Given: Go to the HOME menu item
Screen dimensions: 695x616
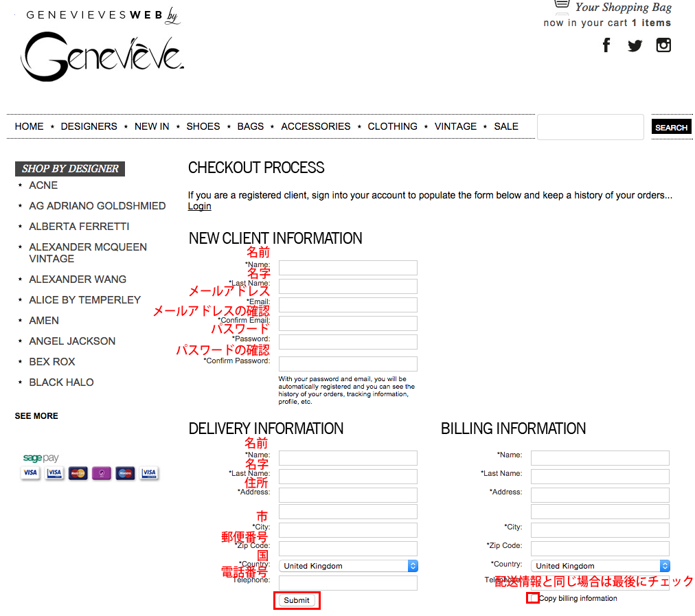Looking at the screenshot, I should click(x=30, y=126).
